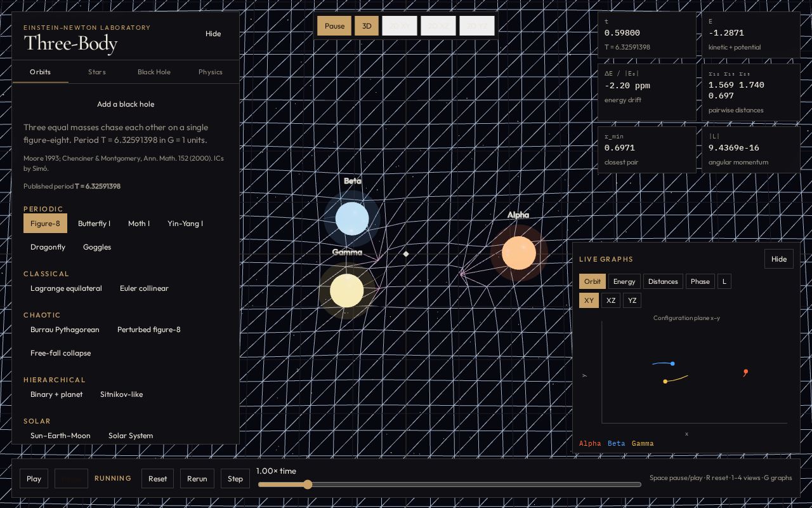Show the Phase graph

pyautogui.click(x=700, y=281)
